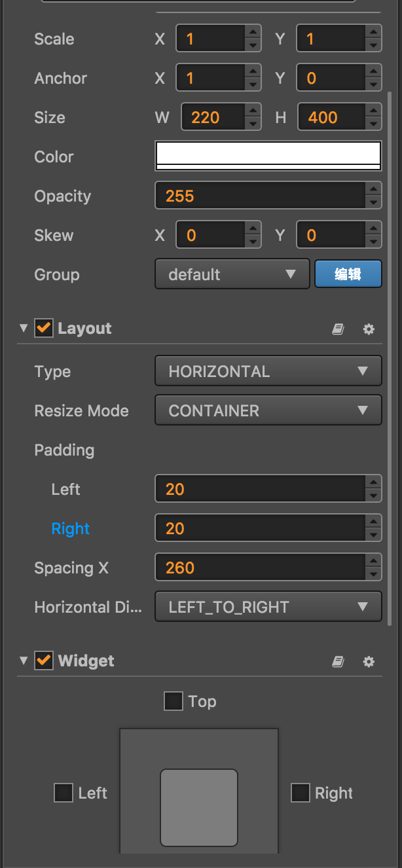Enable the Right alignment checkbox
Image resolution: width=402 pixels, height=868 pixels.
[x=301, y=793]
